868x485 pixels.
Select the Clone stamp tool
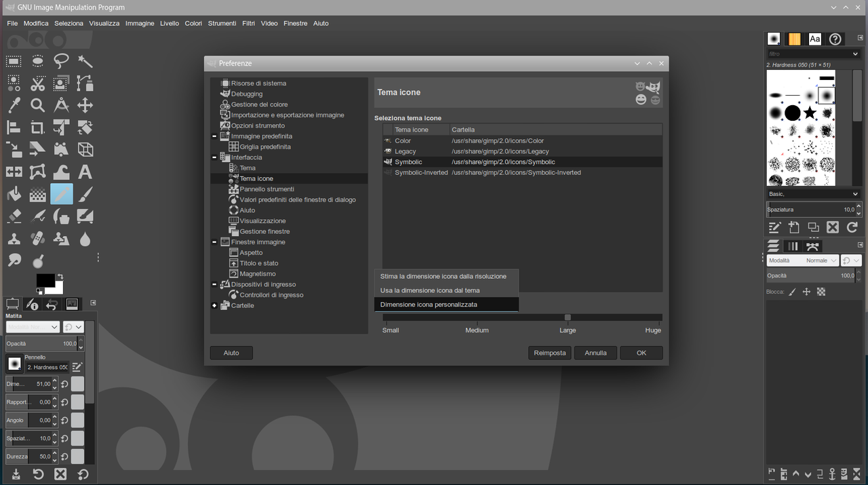14,239
